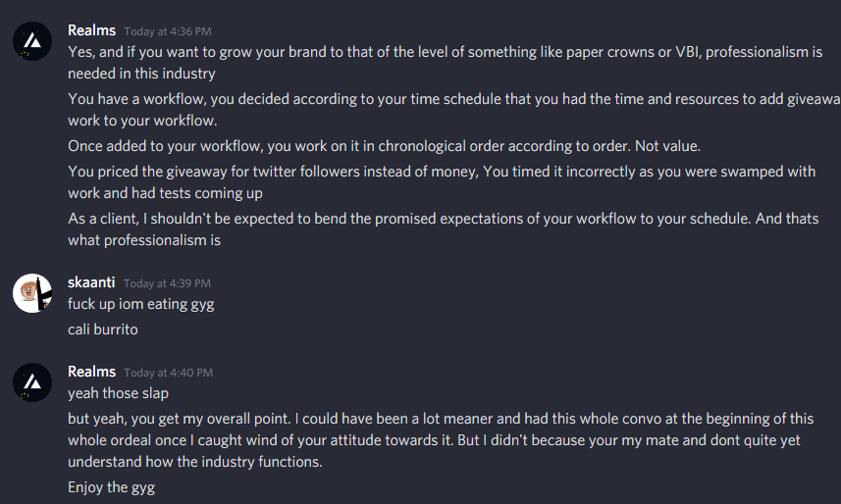The height and width of the screenshot is (504, 841).
Task: Click the 'Today at 4:40 PM' timestamp
Action: coord(168,373)
